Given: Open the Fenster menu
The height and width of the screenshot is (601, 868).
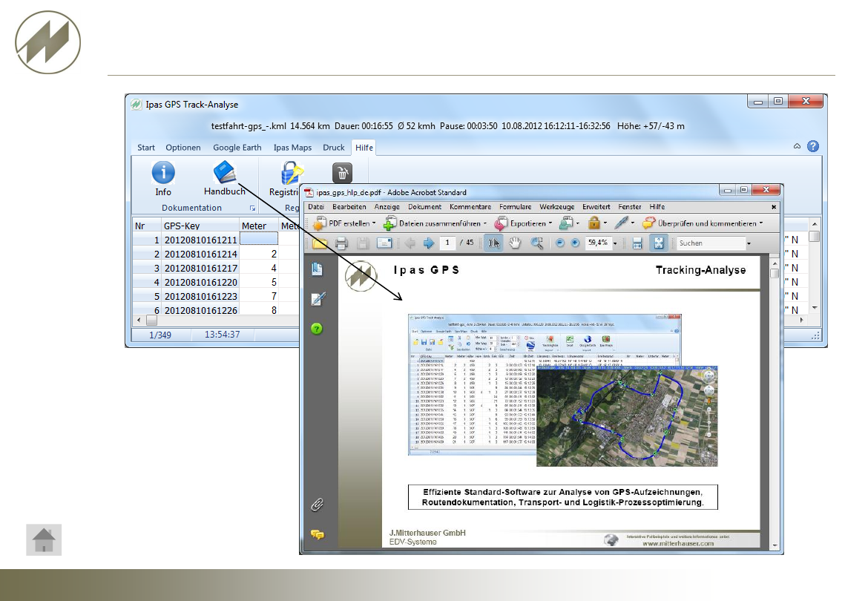Looking at the screenshot, I should coord(630,207).
